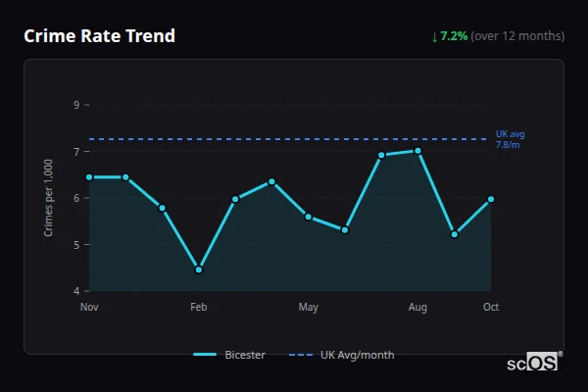Screen dimensions: 588x392
Task: Click the 'Crime Rate Trend' heading
Action: tap(99, 36)
